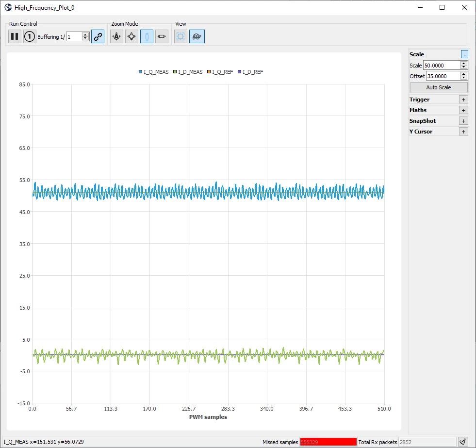Minimize the High_Frequency_Plot_0 window
Viewport: 476px width, 448px height.
(420, 7)
